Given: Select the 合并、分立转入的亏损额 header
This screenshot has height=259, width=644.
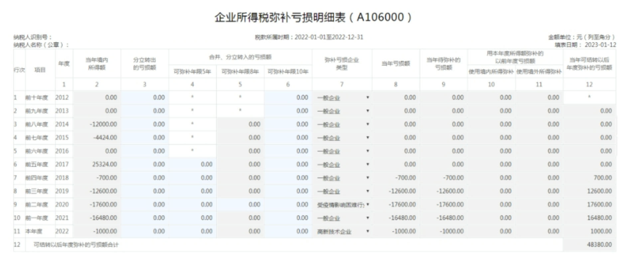Looking at the screenshot, I should click(x=240, y=57).
